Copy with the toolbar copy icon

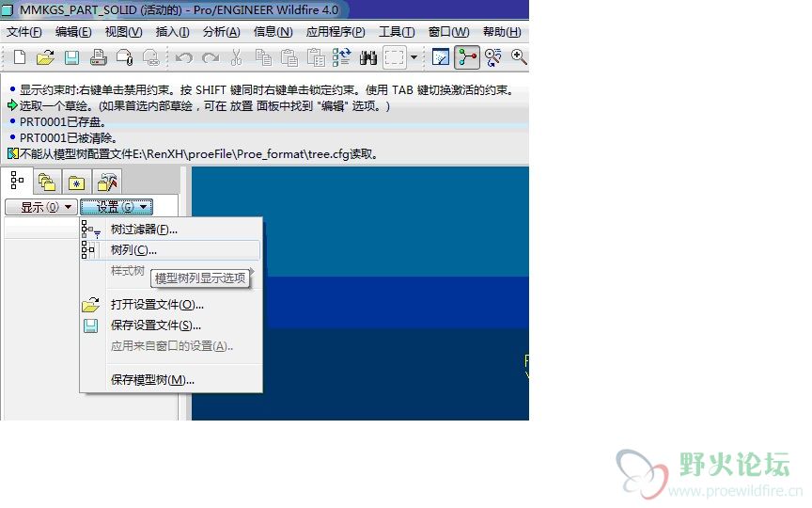click(x=263, y=57)
